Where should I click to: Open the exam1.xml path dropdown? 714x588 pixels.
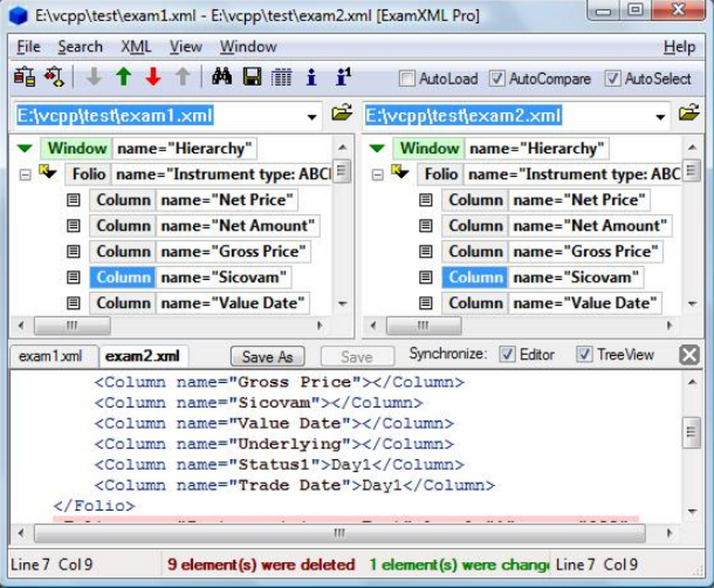pos(312,117)
